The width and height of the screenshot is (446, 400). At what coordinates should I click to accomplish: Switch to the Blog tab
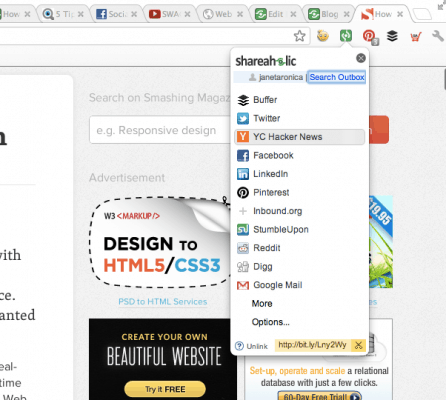pyautogui.click(x=329, y=14)
